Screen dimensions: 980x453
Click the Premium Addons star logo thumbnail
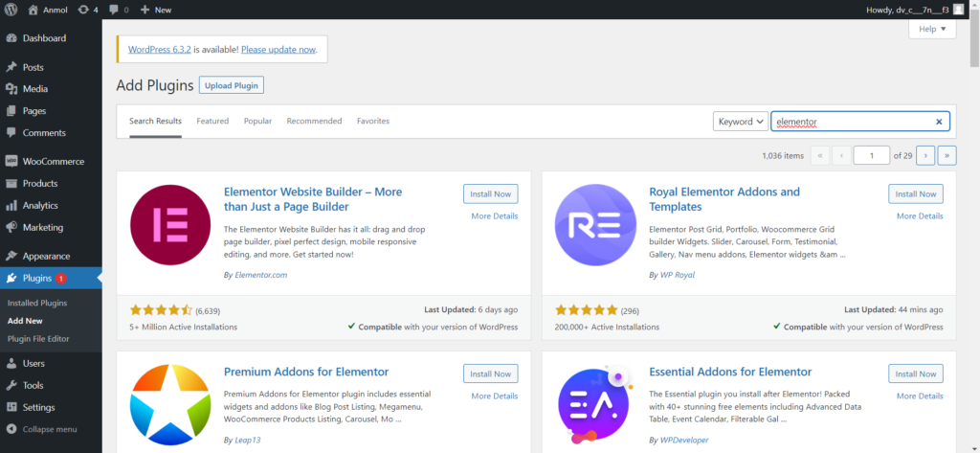point(170,405)
